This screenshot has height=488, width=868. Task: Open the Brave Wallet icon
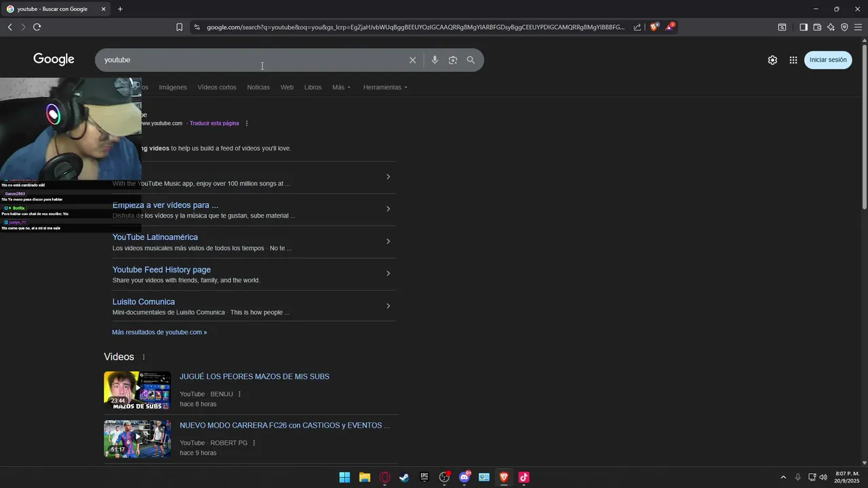click(x=817, y=27)
